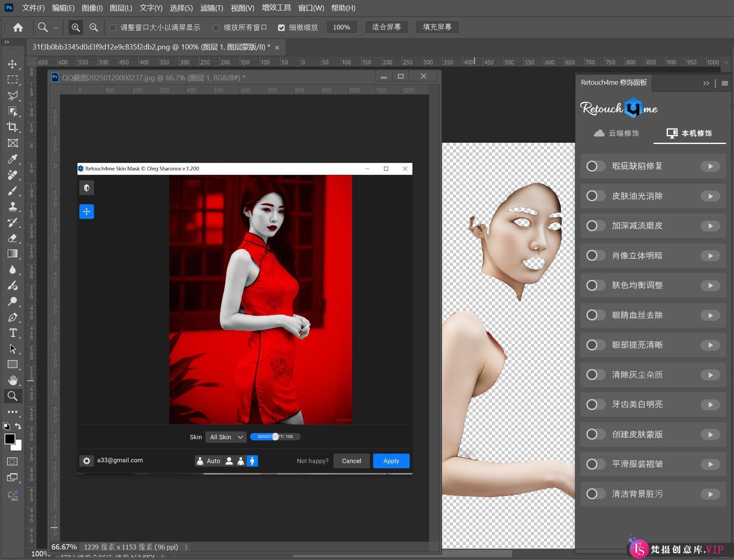
Task: Select the Horizontal Type tool
Action: pyautogui.click(x=13, y=333)
